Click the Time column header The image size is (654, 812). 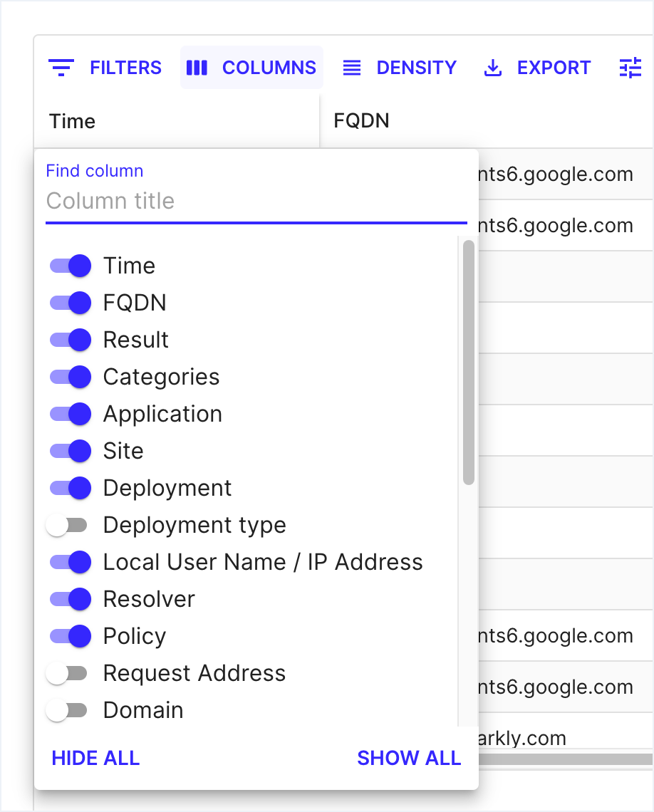(72, 121)
